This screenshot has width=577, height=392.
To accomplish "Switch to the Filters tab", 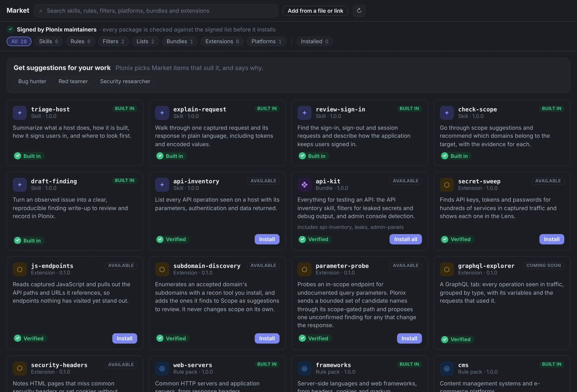I will [x=114, y=41].
